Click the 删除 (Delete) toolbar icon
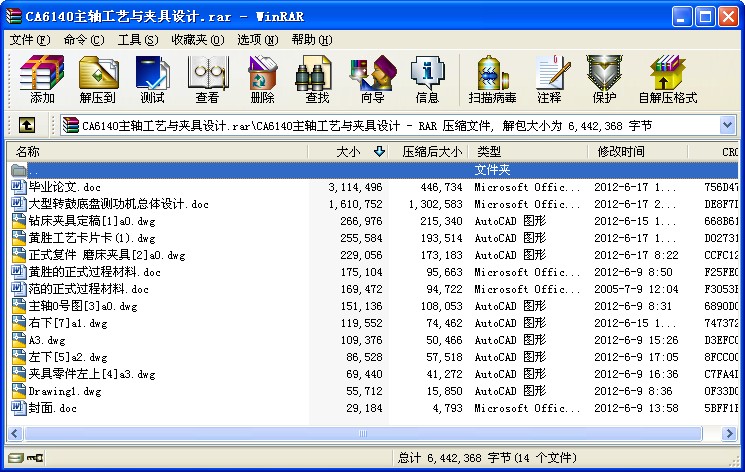Viewport: 745px width, 472px height. coord(262,72)
